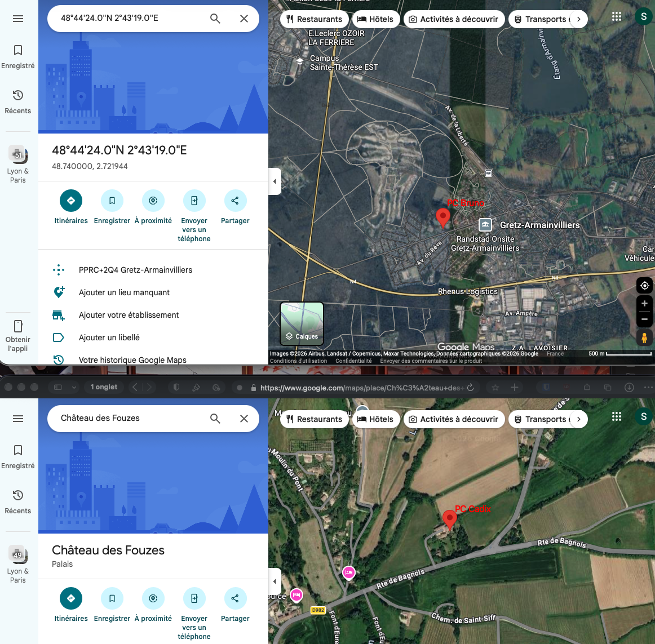The image size is (655, 644).
Task: Open Récents in top Maps window
Action: point(18,102)
